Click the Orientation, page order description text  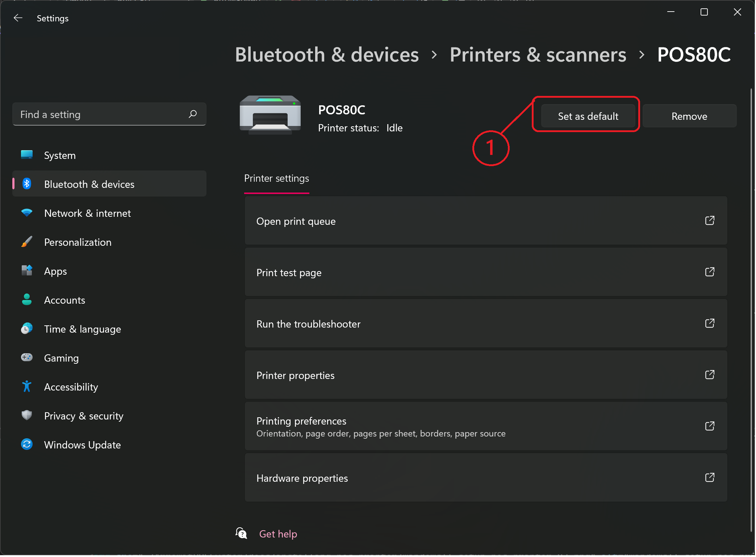click(x=381, y=434)
